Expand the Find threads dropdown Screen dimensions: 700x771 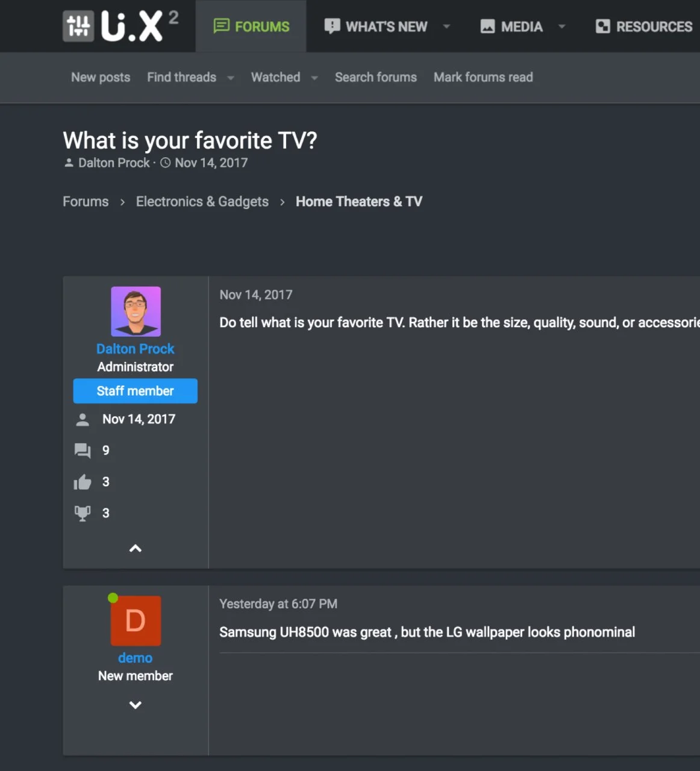click(231, 78)
